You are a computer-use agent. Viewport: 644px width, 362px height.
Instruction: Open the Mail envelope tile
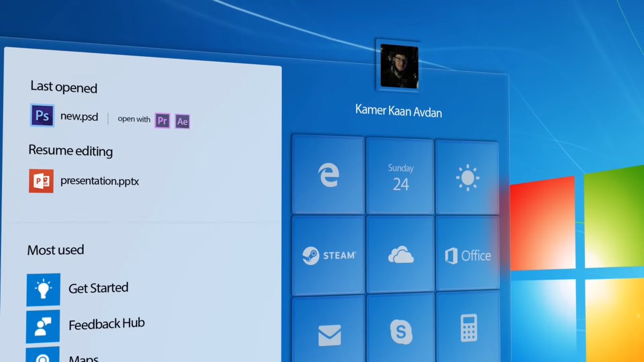coord(328,329)
